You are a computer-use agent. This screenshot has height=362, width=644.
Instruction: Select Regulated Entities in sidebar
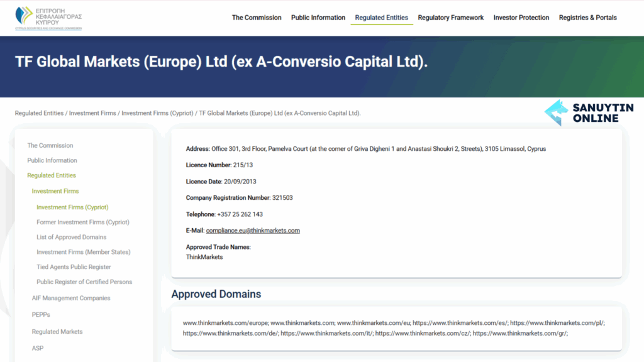click(x=52, y=175)
